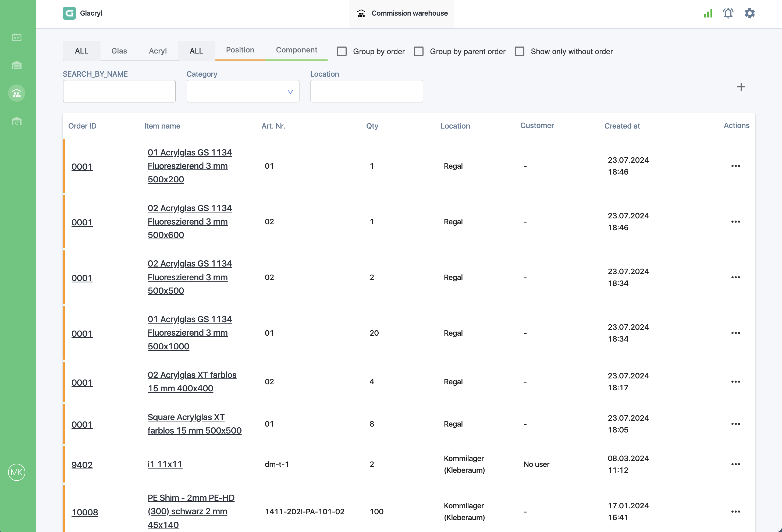Open the MK user avatar
This screenshot has width=782, height=532.
[x=16, y=472]
